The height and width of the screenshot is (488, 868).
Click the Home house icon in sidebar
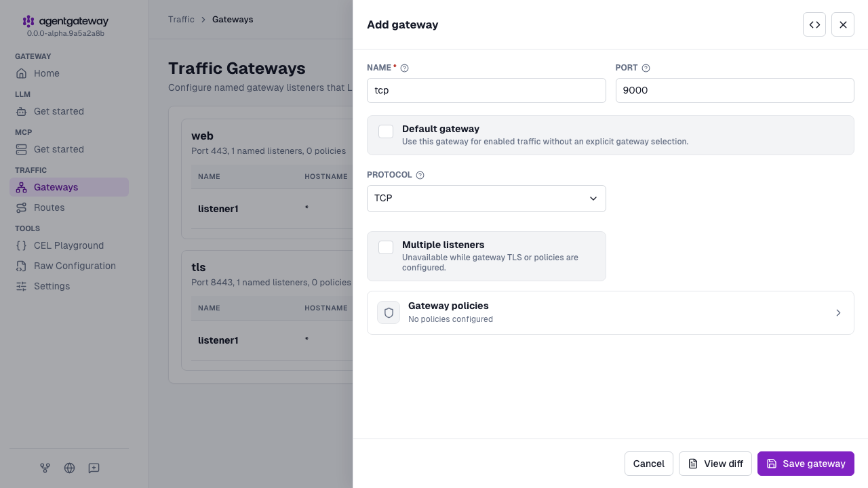pos(22,73)
